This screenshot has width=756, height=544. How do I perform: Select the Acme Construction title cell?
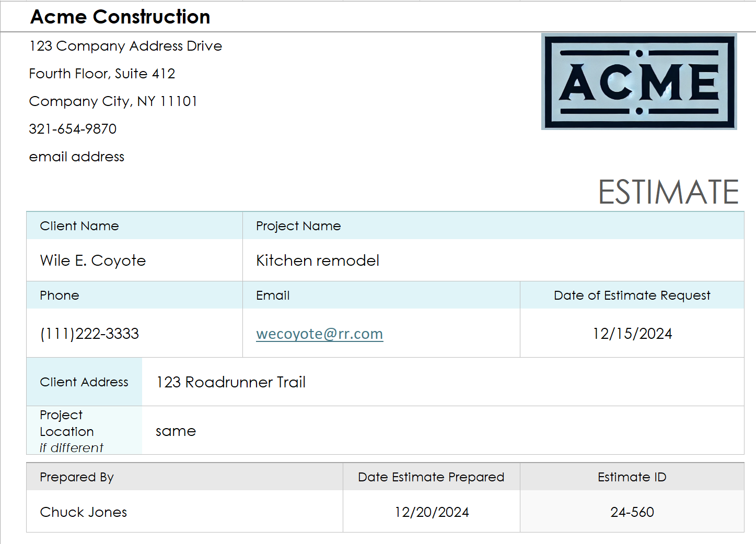tap(120, 17)
